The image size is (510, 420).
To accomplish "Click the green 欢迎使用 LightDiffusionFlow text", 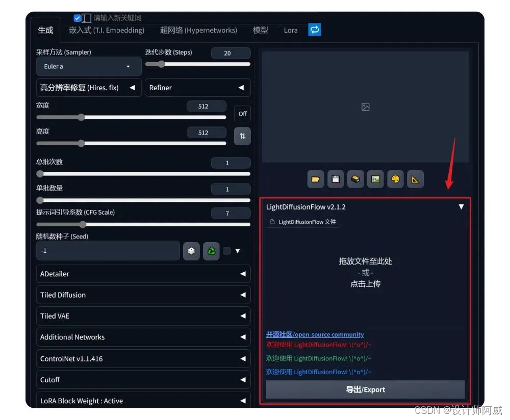I will (318, 358).
